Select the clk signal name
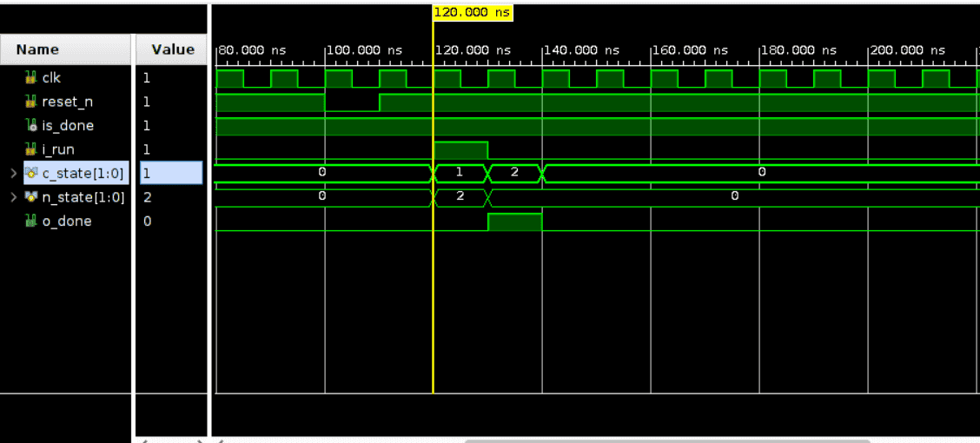 (51, 78)
